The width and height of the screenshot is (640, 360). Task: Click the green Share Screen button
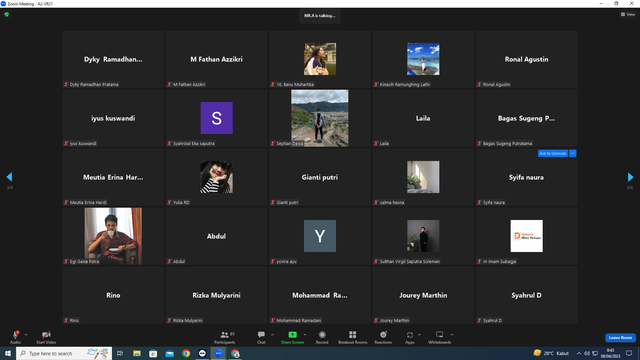point(292,337)
